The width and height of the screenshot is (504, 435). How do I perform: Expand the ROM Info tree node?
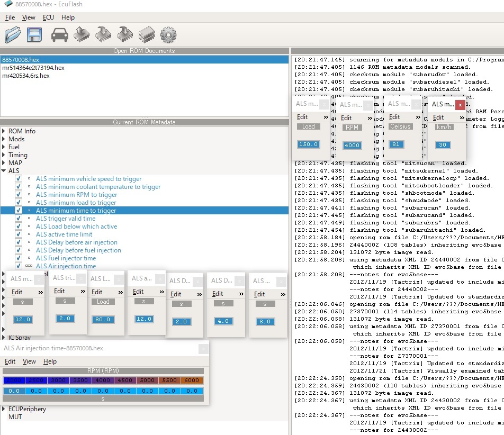[x=4, y=131]
